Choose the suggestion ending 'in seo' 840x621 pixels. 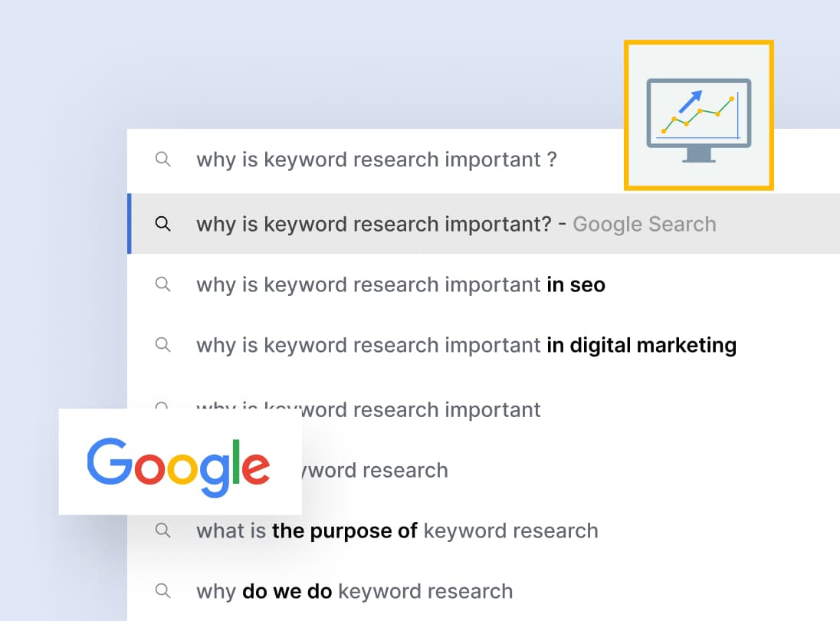(x=400, y=285)
